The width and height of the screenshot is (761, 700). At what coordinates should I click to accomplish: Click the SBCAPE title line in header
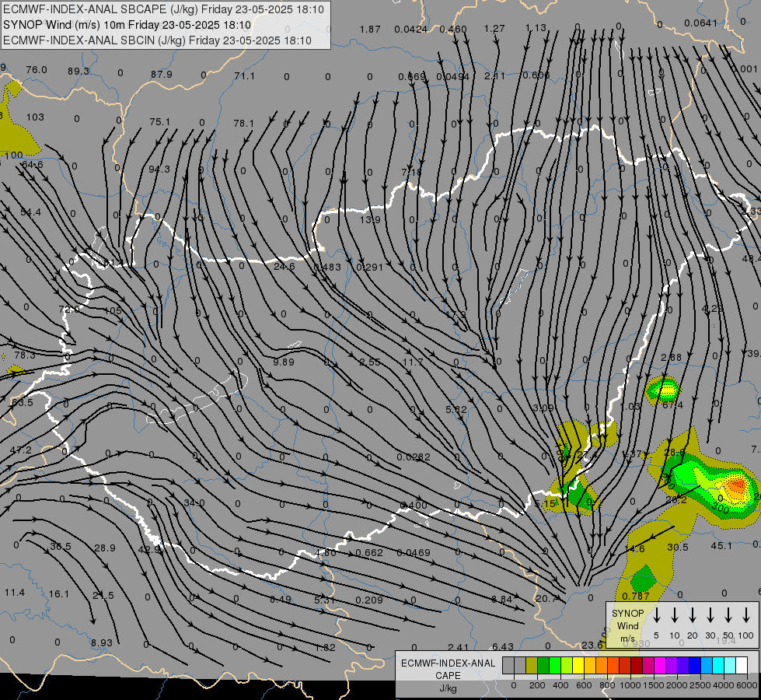tap(163, 9)
